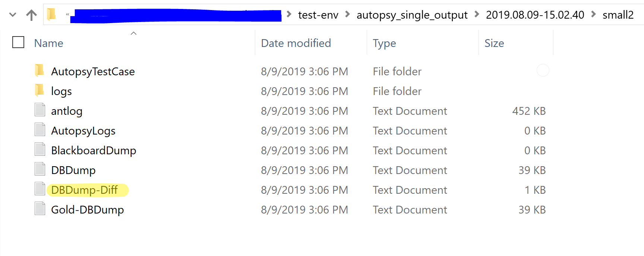Click the DBDump file icon
Image resolution: width=644 pixels, height=256 pixels.
tap(40, 169)
